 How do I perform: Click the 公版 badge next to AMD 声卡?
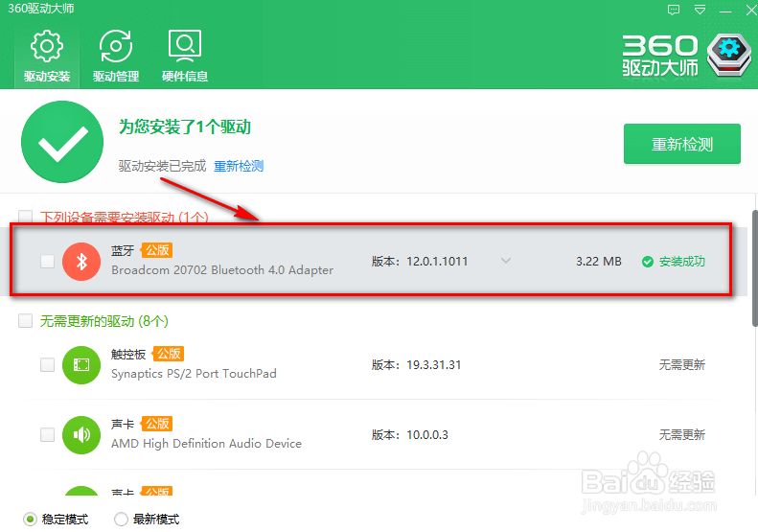[156, 424]
